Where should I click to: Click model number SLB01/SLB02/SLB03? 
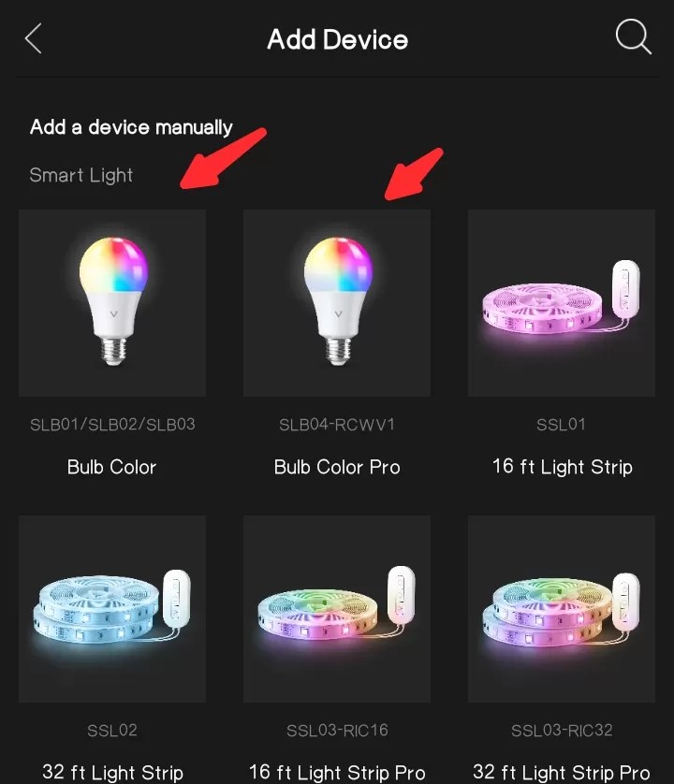pos(112,425)
